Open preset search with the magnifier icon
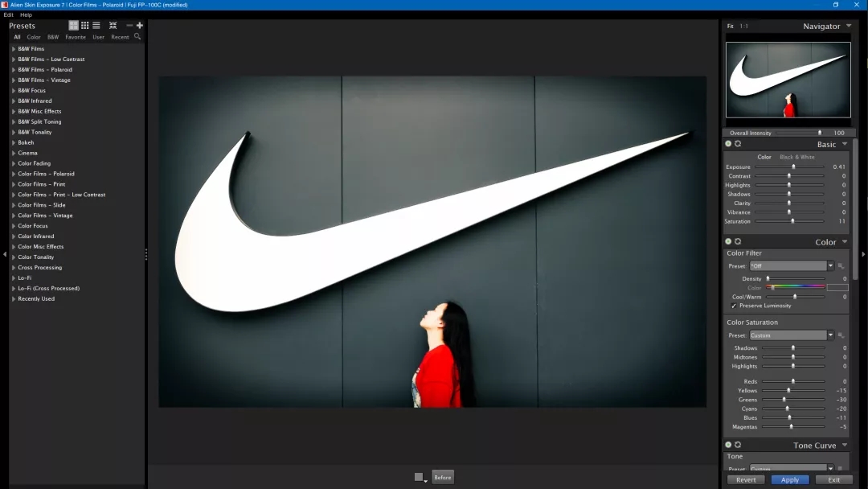 [137, 36]
